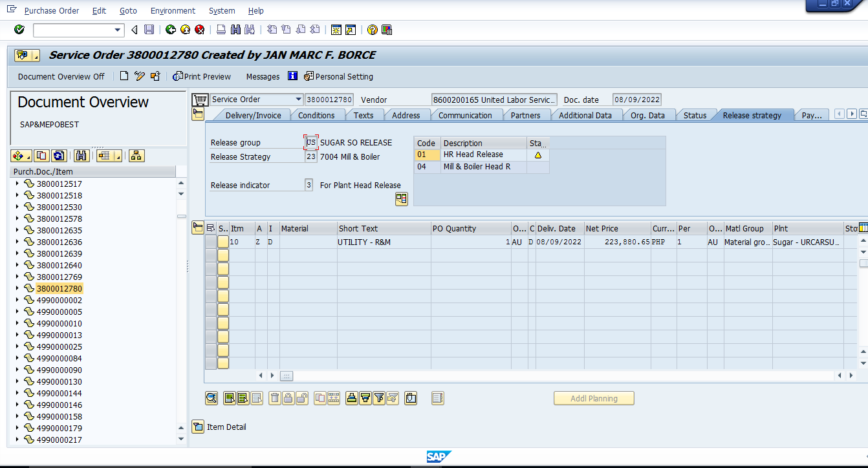Click the green Enter checkmark icon
The height and width of the screenshot is (468, 868).
pos(19,30)
